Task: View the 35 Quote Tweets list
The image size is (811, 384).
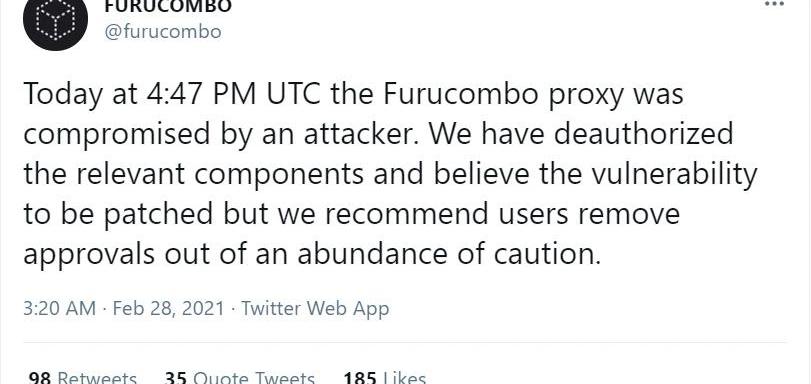Action: pyautogui.click(x=239, y=378)
